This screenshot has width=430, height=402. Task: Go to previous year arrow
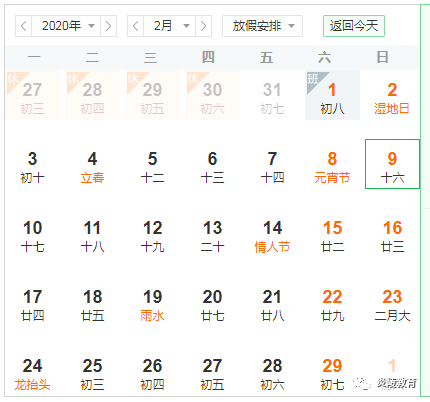tap(23, 26)
